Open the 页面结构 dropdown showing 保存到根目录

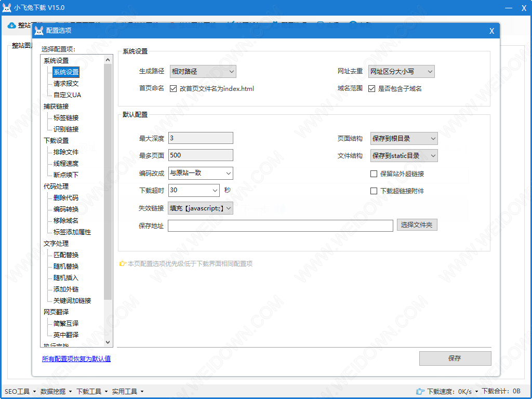click(404, 138)
